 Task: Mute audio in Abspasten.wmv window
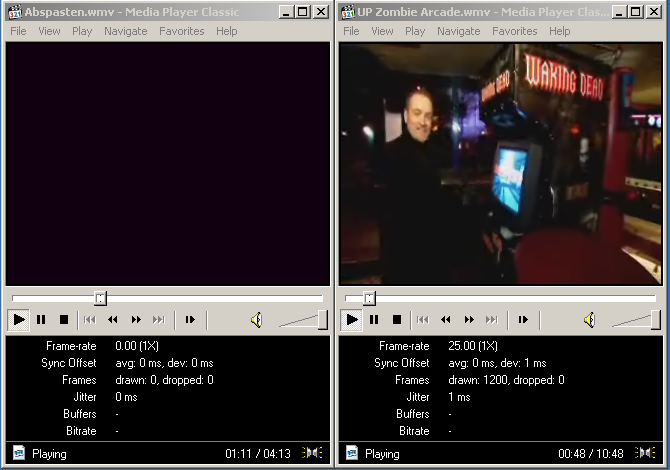(256, 320)
